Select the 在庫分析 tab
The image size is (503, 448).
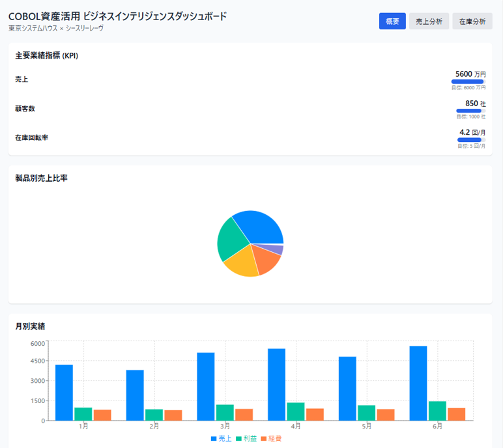click(x=472, y=21)
